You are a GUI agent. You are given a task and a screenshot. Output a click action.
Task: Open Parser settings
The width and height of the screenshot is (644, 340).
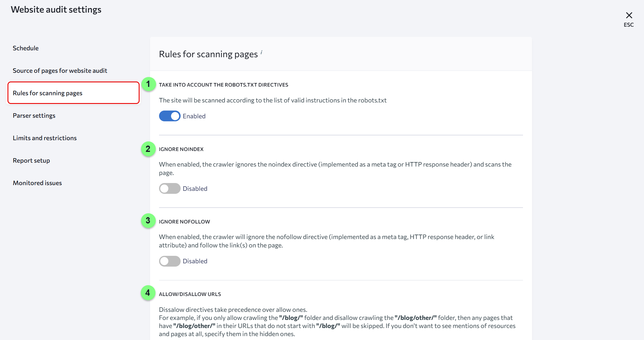[x=34, y=115]
